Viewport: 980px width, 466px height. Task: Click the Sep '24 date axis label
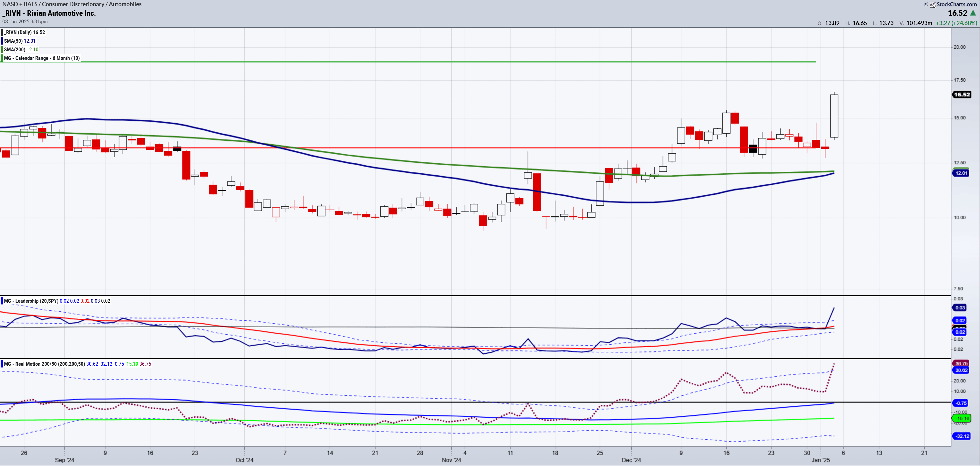(x=65, y=460)
